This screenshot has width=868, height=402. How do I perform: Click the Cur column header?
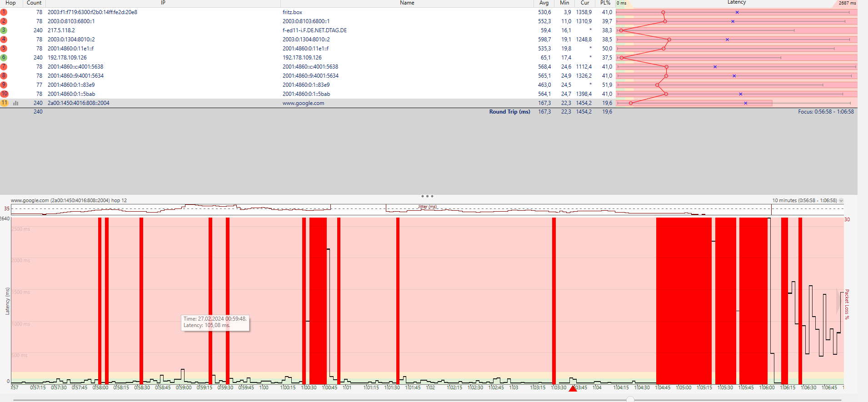pyautogui.click(x=585, y=3)
